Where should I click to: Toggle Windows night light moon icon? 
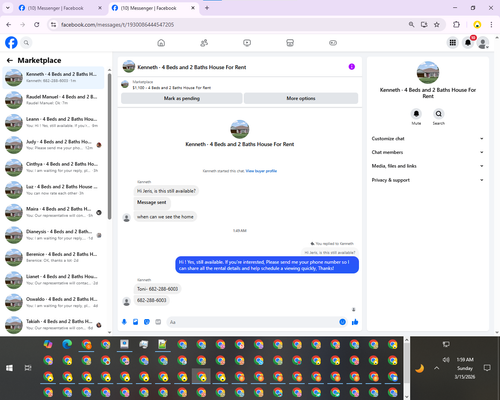420,368
